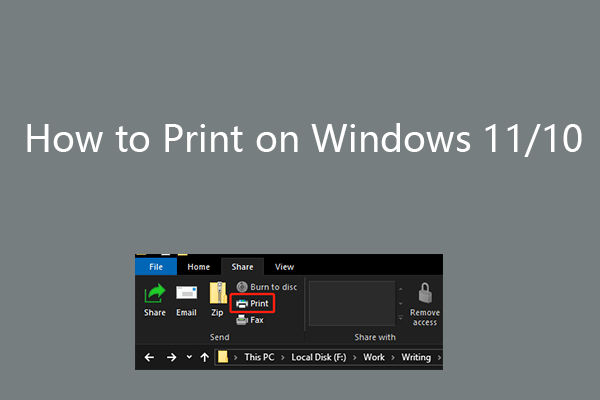Viewport: 600px width, 400px height.
Task: Expand the Share with gallery
Action: 401,318
